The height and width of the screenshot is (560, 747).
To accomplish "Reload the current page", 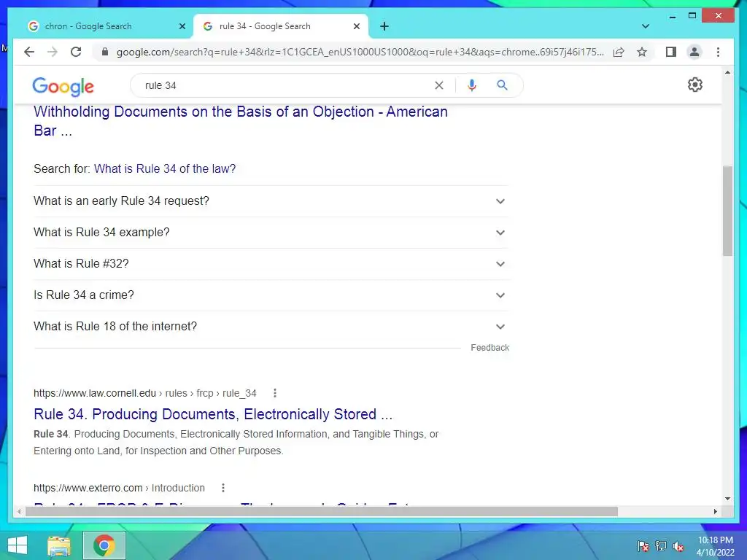I will point(76,52).
